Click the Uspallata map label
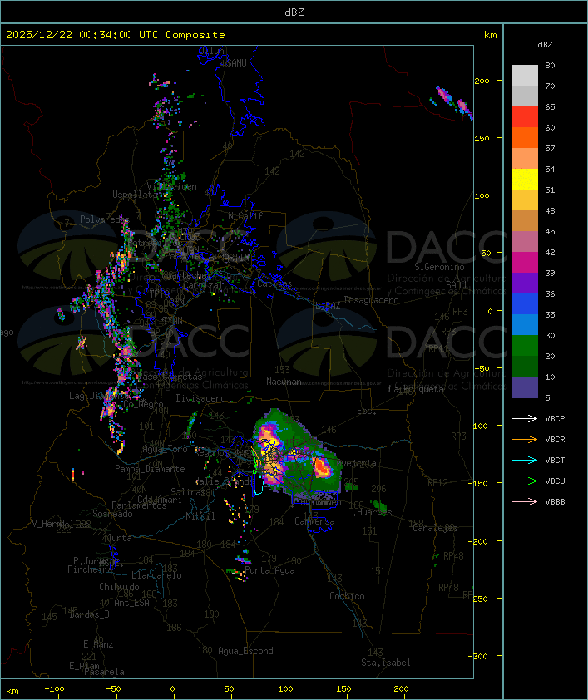588x700 pixels. tap(135, 195)
